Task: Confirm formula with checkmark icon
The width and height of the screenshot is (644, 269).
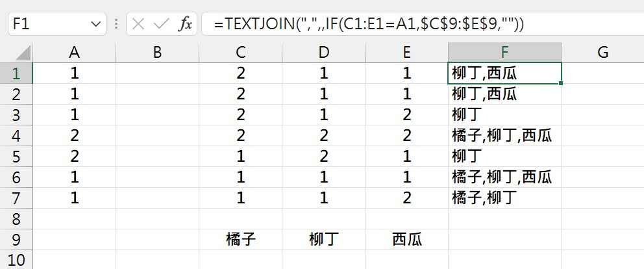Action: click(162, 24)
